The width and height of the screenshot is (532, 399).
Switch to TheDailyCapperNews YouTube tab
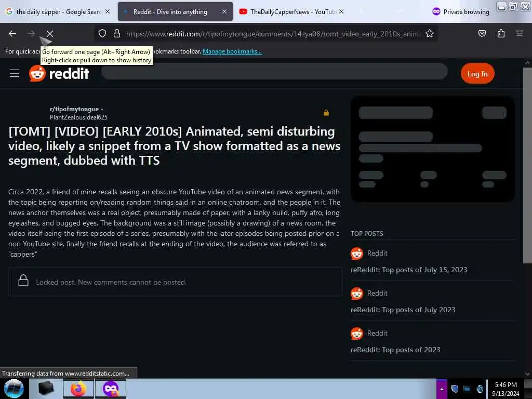point(292,11)
